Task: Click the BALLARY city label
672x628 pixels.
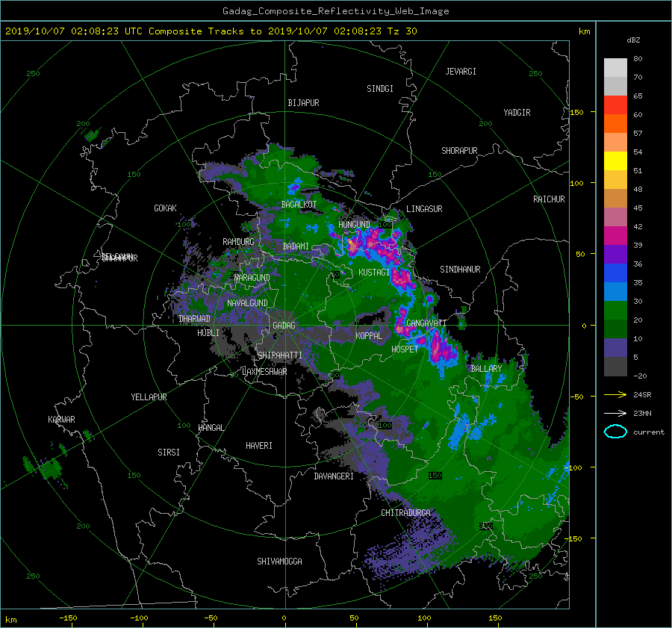Action: click(486, 369)
